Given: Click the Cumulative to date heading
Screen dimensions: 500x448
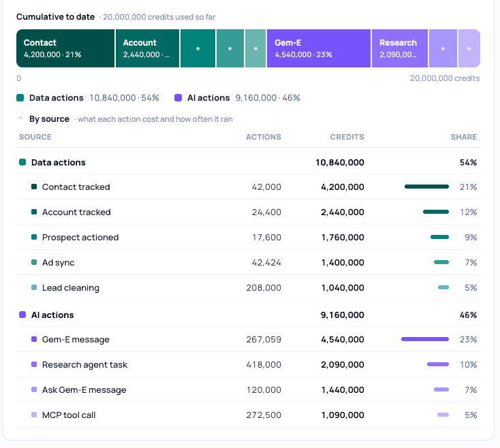Looking at the screenshot, I should coord(55,17).
